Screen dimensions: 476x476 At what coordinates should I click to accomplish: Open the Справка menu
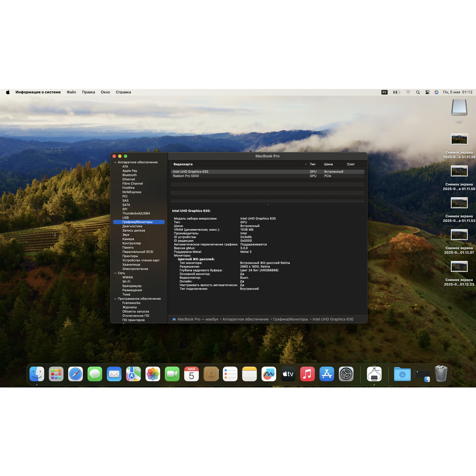pos(123,92)
